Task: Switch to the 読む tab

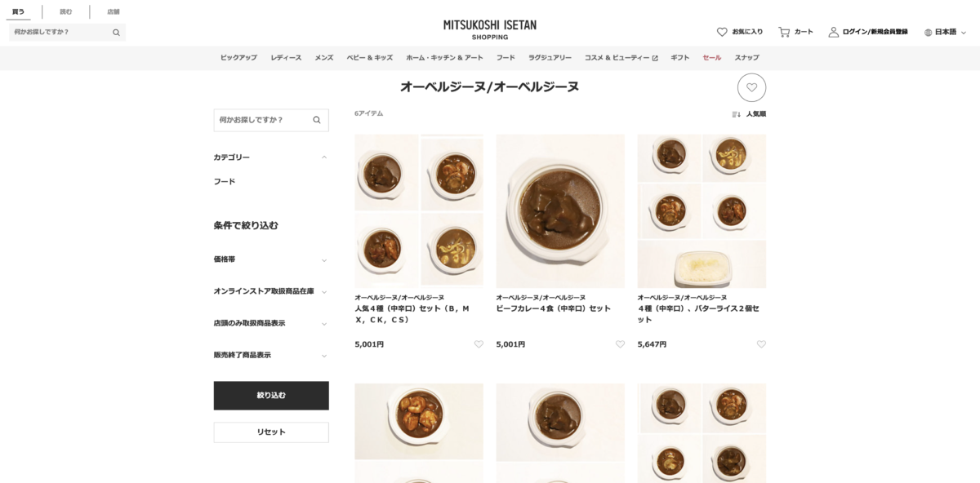Action: click(x=65, y=11)
